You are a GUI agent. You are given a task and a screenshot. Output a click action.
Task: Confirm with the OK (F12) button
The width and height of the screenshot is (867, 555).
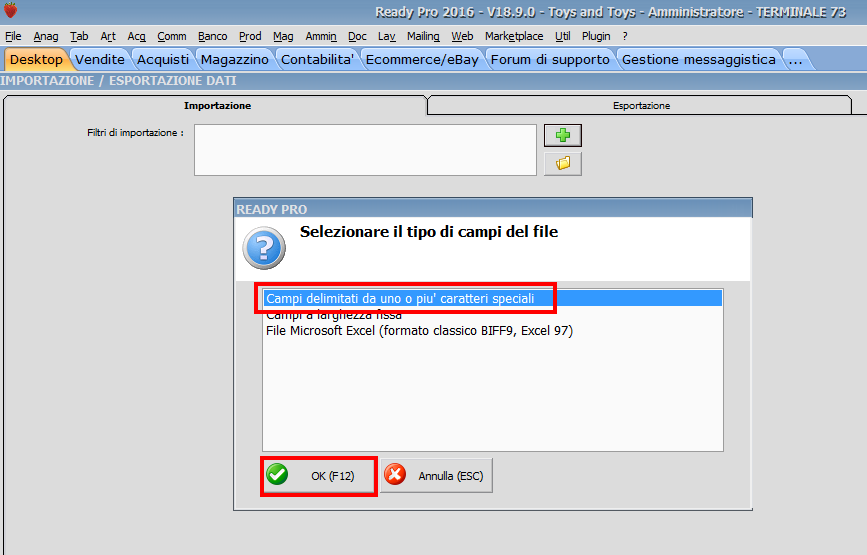319,476
